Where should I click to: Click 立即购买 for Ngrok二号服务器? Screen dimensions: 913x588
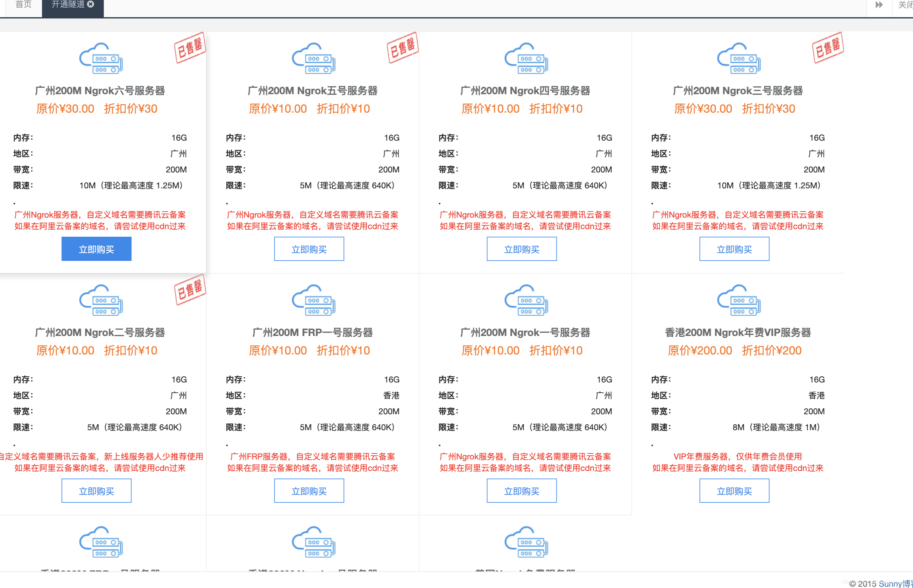click(97, 491)
